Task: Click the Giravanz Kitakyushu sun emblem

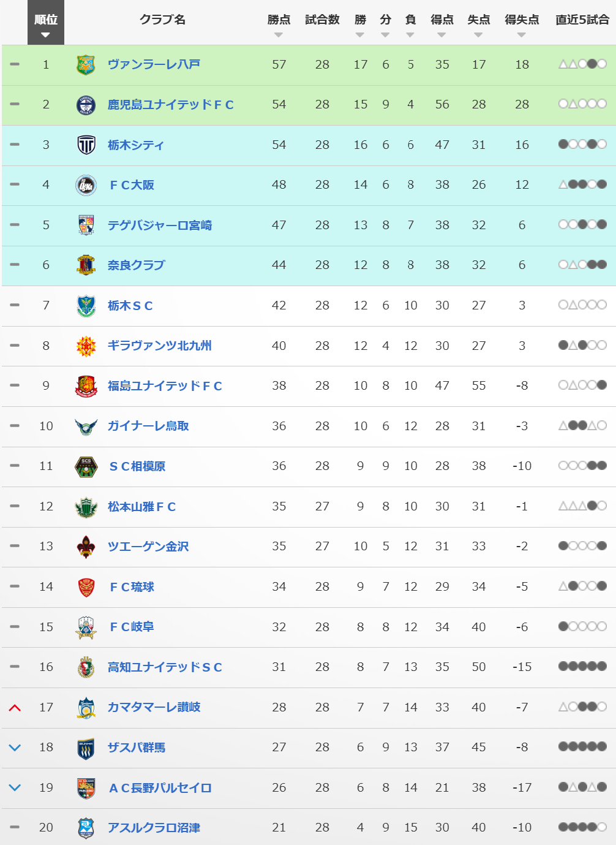Action: click(86, 346)
